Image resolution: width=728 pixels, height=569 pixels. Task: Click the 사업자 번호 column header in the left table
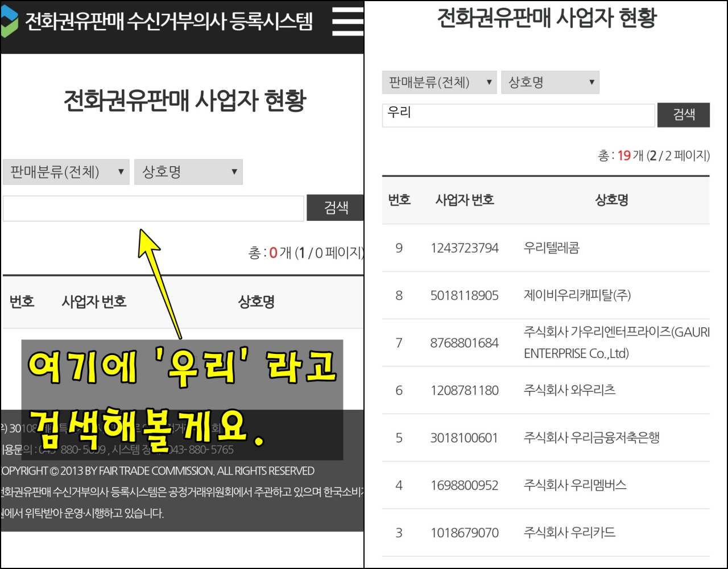94,302
